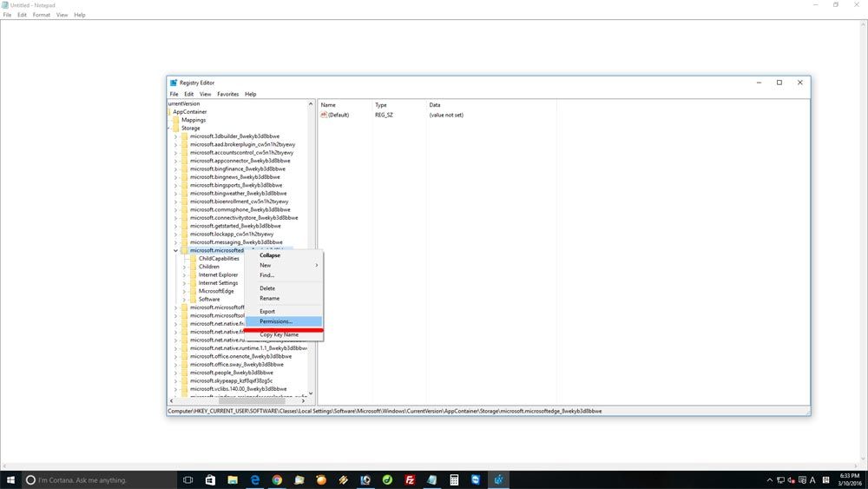Open Registry Editor Edit menu

coord(188,94)
